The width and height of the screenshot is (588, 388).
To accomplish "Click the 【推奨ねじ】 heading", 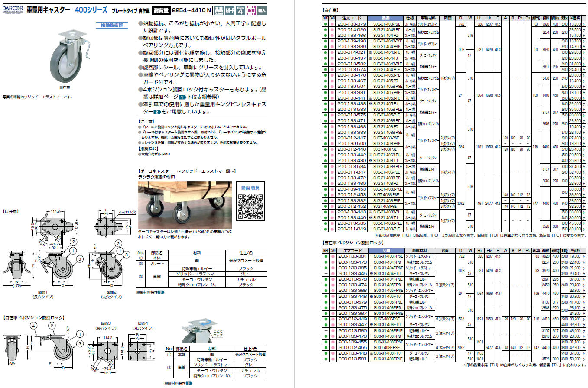I will point(148,149).
